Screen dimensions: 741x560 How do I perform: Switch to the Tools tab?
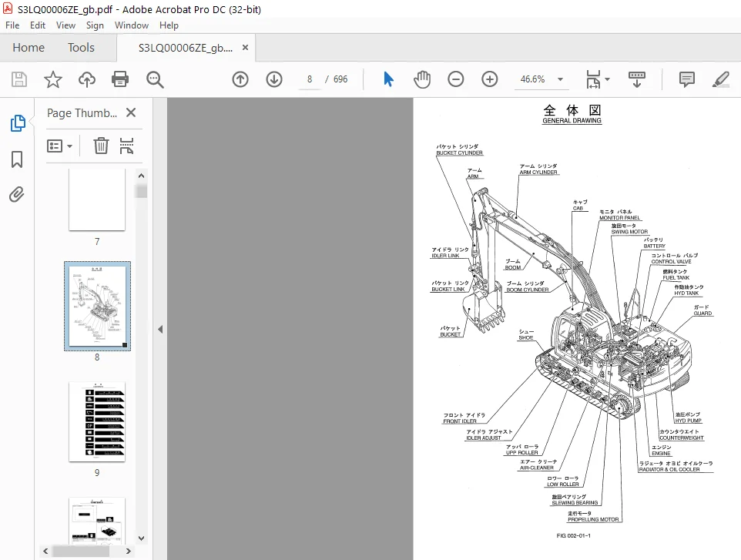tap(81, 48)
